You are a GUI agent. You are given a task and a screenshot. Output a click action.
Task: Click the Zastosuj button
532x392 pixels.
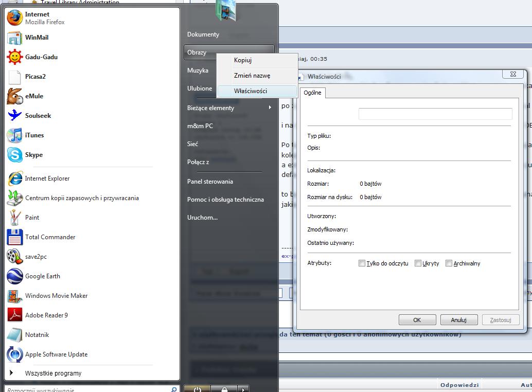501,320
